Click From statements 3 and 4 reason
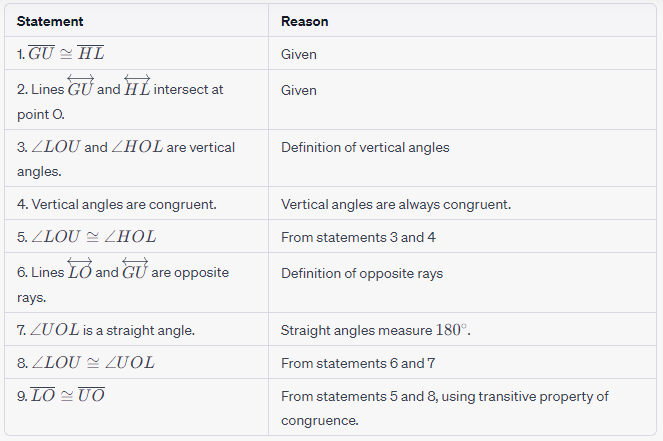Screen dimensions: 663x441 (358, 237)
